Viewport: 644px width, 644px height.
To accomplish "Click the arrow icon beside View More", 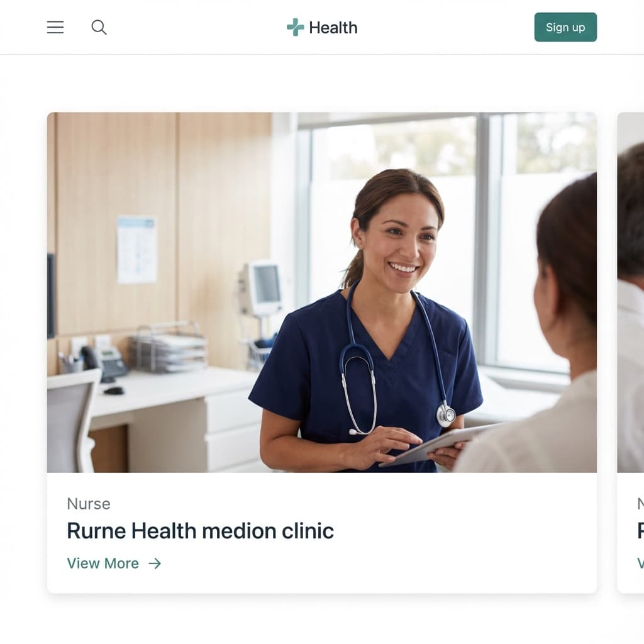I will click(155, 563).
